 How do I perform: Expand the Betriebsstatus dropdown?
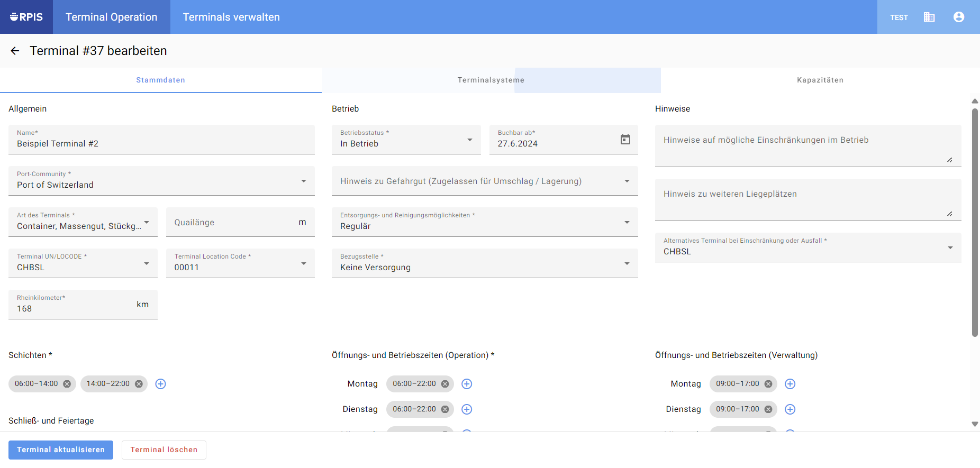coord(406,140)
